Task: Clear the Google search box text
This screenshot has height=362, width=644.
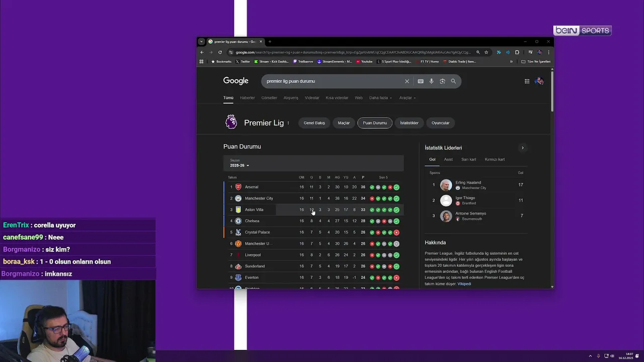Action: [x=407, y=81]
